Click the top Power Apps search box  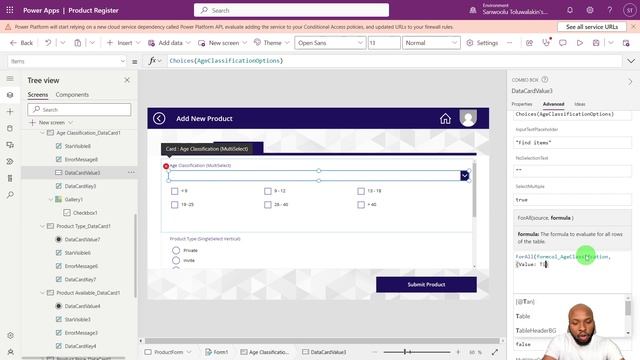(x=291, y=10)
